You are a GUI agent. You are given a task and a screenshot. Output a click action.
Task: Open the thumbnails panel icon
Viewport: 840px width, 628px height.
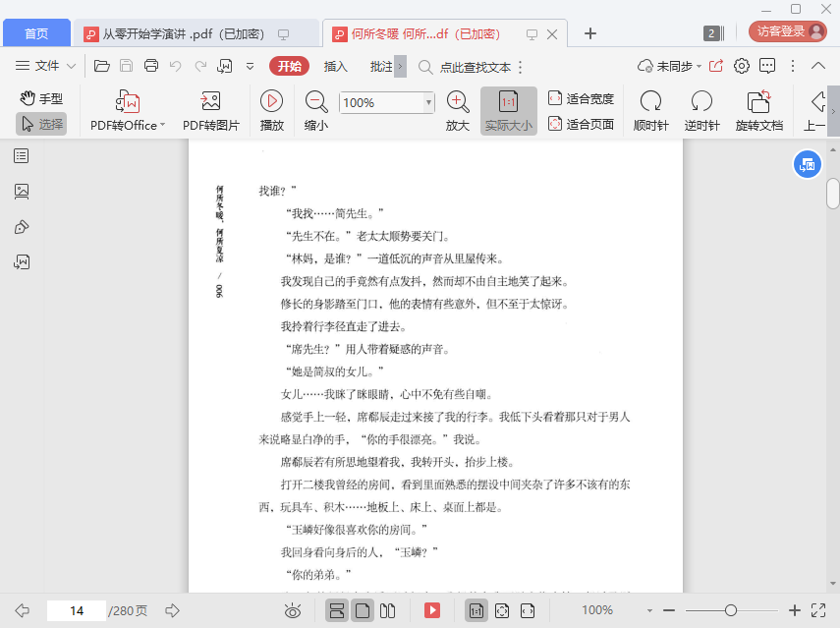click(22, 192)
